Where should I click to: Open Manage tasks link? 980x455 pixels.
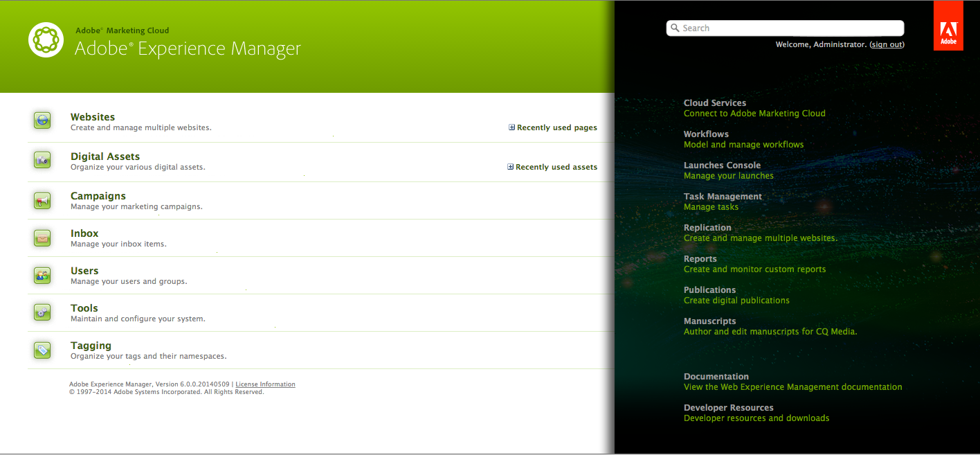pyautogui.click(x=711, y=207)
